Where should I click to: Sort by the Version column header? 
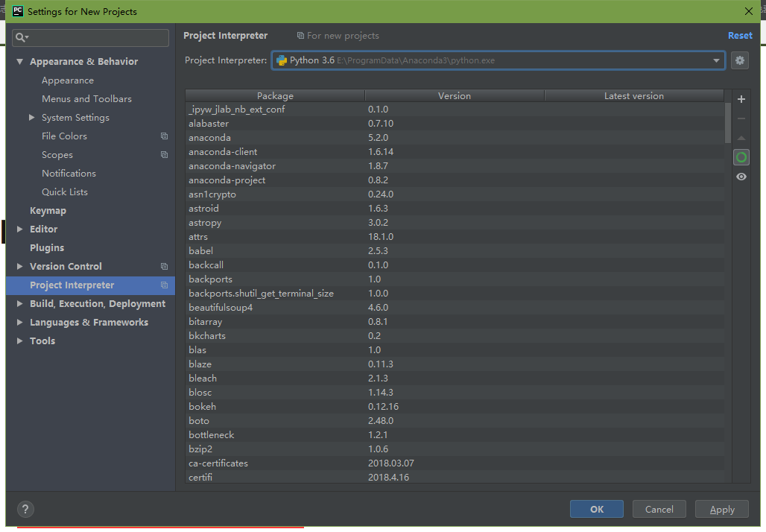(455, 96)
